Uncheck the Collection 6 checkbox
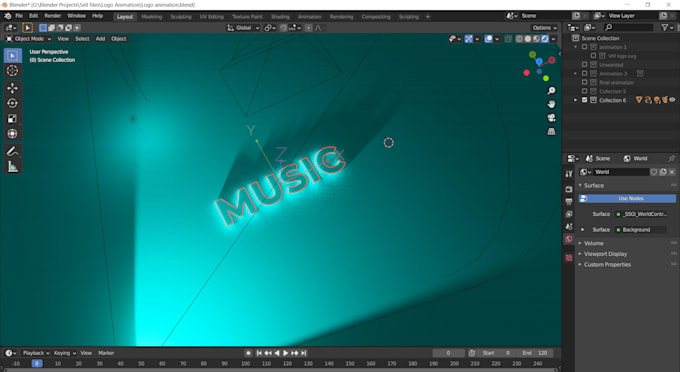 pyautogui.click(x=585, y=100)
